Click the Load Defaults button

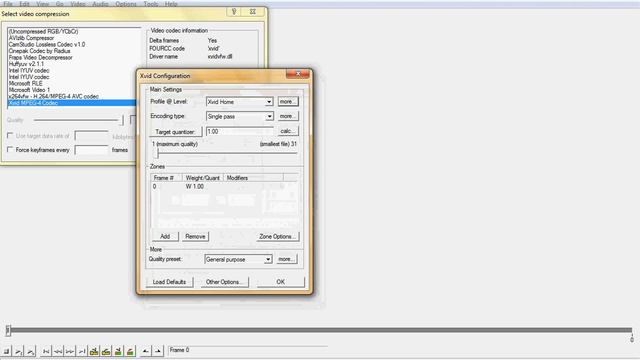tap(169, 282)
